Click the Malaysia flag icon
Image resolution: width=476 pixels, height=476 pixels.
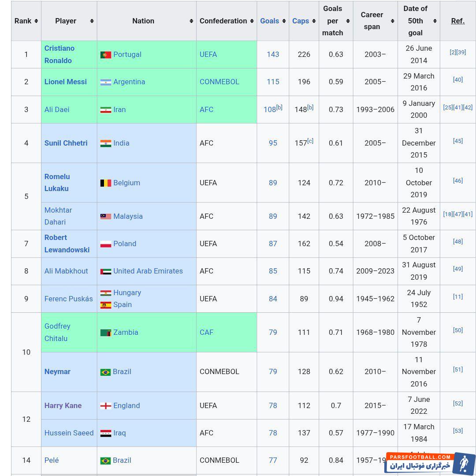point(105,217)
